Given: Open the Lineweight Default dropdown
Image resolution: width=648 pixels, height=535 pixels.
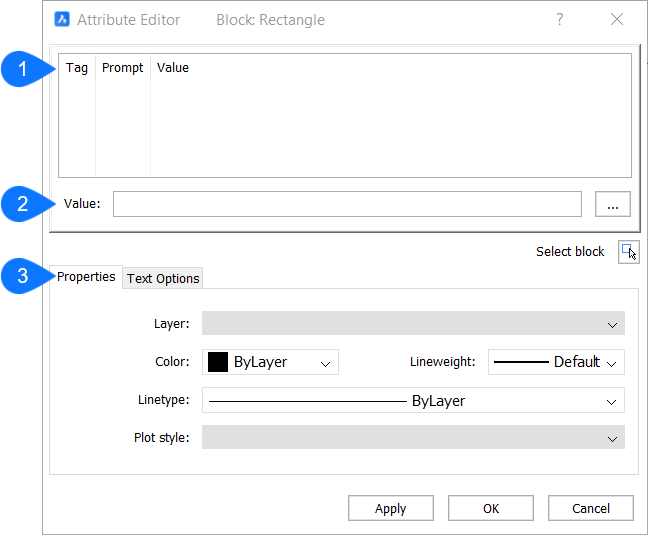Looking at the screenshot, I should coord(556,362).
